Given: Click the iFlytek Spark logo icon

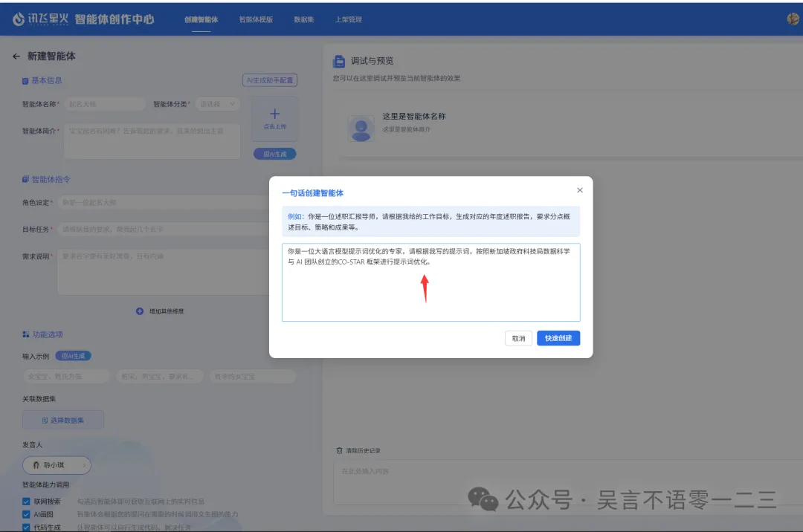Looking at the screenshot, I should [x=19, y=19].
